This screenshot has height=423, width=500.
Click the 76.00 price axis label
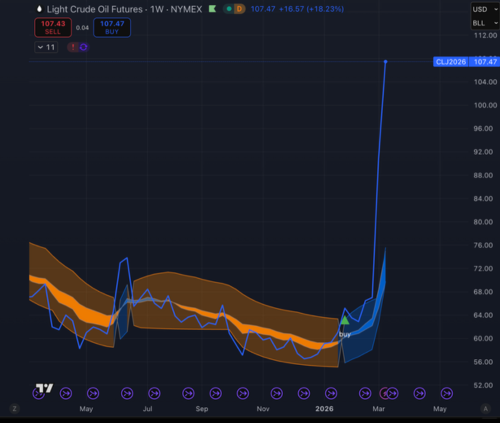[483, 245]
